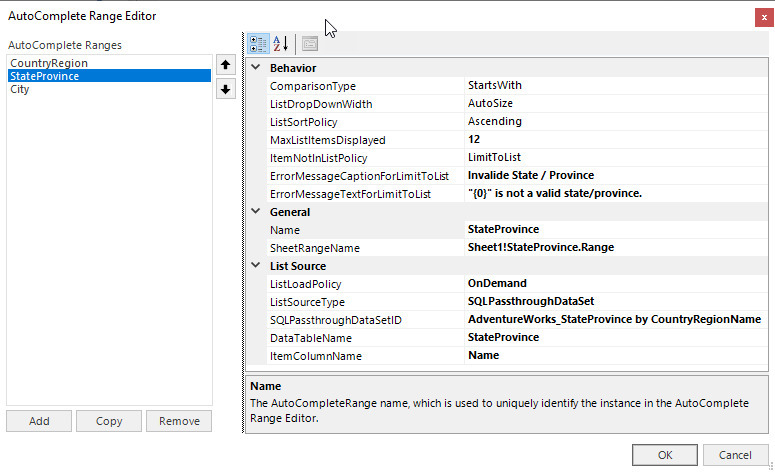
Task: Select CountryRegion in the ranges list
Action: pyautogui.click(x=109, y=63)
